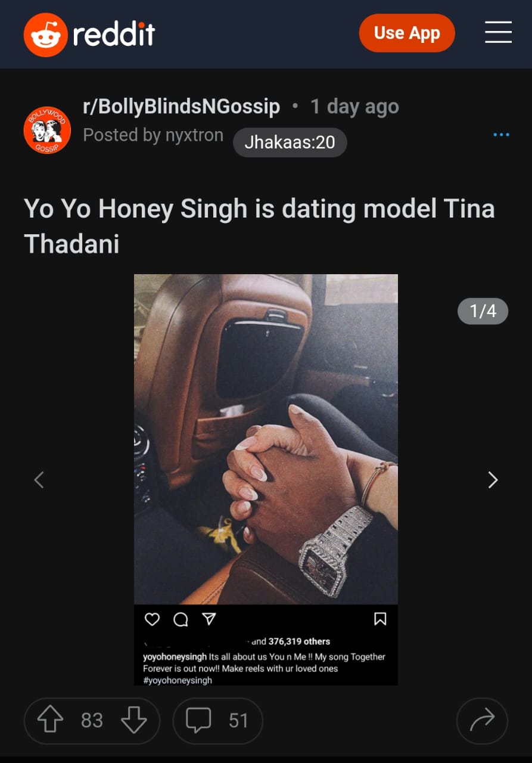Go to next gallery image
532x763 pixels.
click(493, 480)
